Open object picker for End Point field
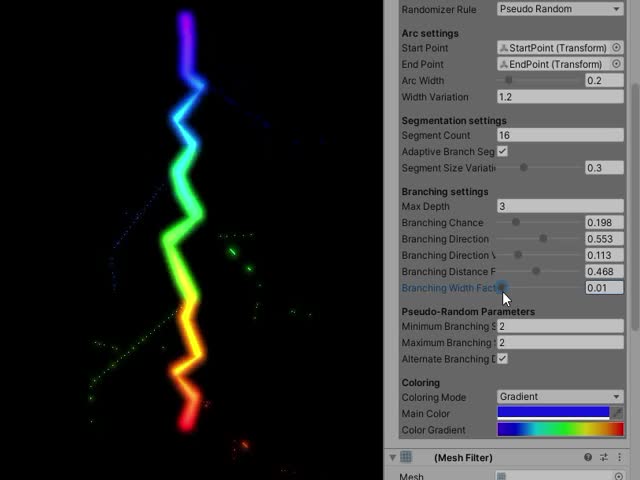The width and height of the screenshot is (640, 480). pos(616,64)
